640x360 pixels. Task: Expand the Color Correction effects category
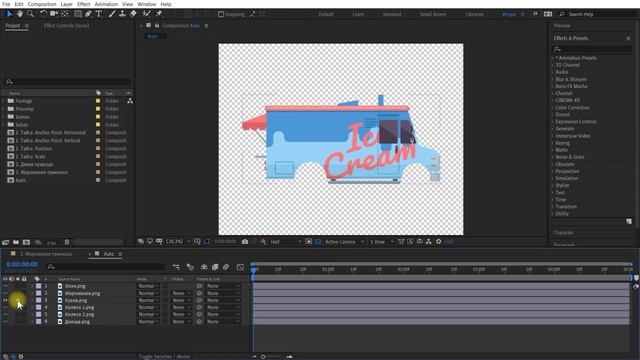pyautogui.click(x=552, y=108)
